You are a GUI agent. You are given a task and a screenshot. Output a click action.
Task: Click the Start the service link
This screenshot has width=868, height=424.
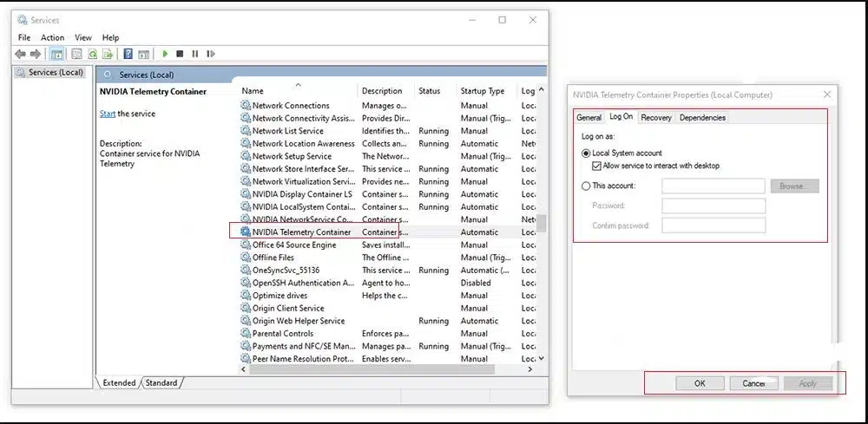tap(108, 114)
